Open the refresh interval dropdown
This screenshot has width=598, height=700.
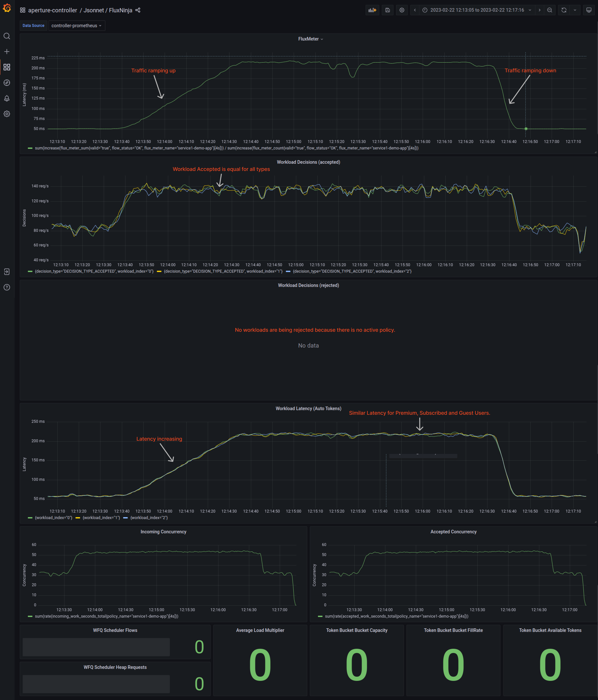point(575,10)
